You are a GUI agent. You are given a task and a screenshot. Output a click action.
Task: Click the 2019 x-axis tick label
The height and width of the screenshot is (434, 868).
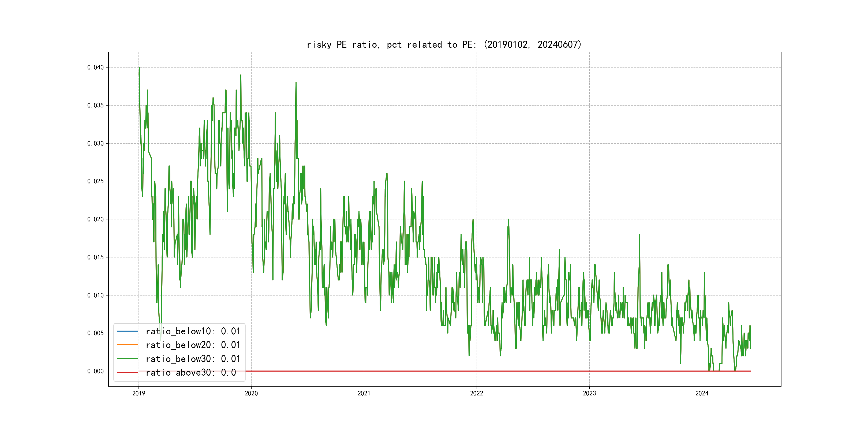pyautogui.click(x=139, y=393)
